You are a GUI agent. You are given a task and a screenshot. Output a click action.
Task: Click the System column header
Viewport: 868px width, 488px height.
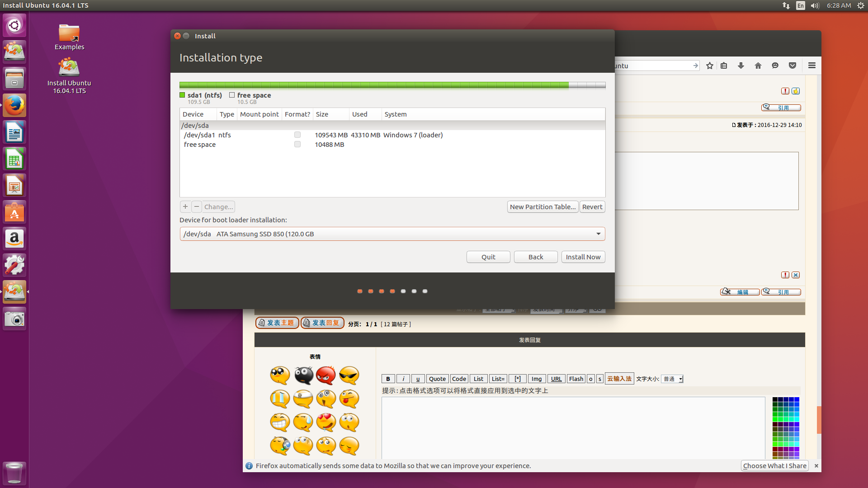493,114
